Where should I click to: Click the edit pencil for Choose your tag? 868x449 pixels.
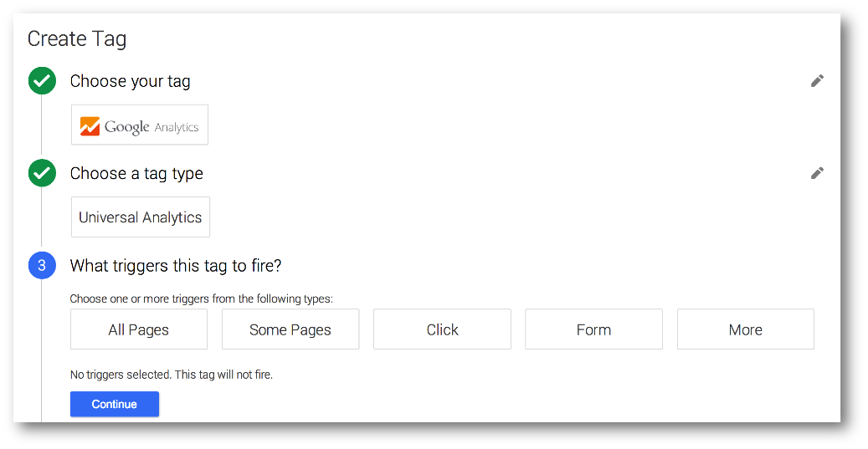pyautogui.click(x=817, y=81)
